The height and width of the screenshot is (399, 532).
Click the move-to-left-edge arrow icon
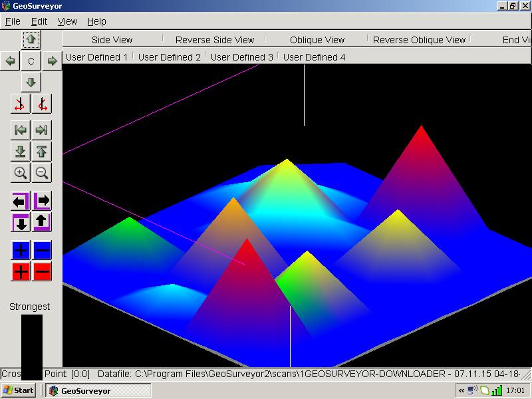pyautogui.click(x=21, y=130)
